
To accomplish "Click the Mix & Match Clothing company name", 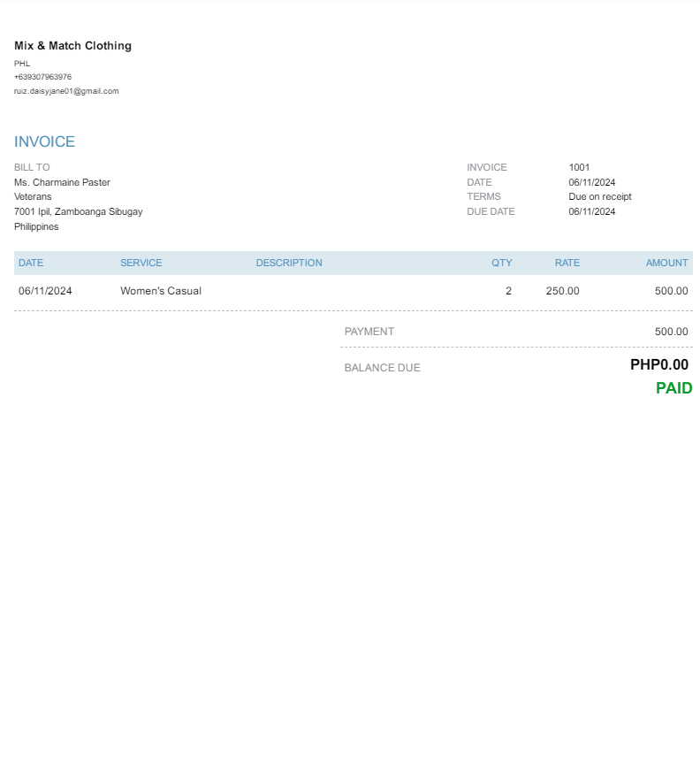I will (x=72, y=46).
